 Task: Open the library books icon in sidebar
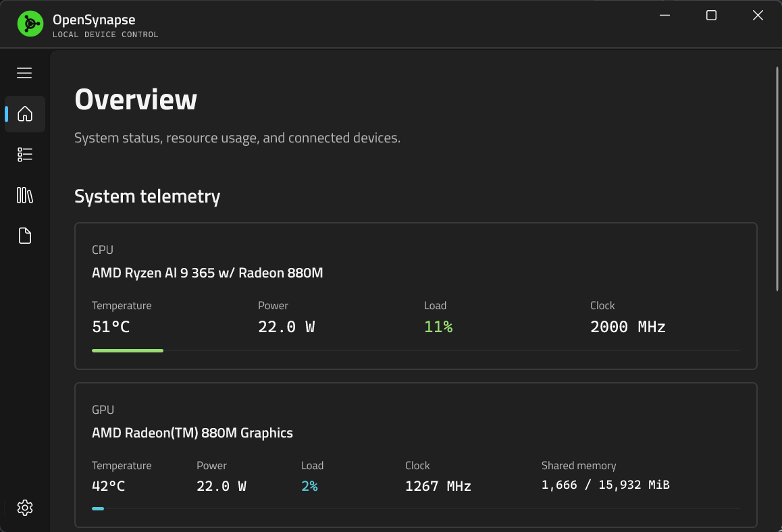click(25, 195)
